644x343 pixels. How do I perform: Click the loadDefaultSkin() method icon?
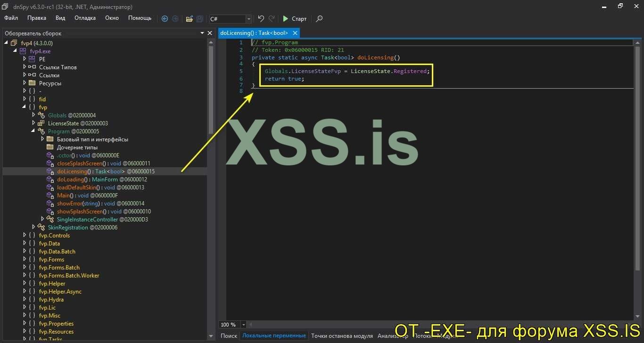(x=50, y=188)
